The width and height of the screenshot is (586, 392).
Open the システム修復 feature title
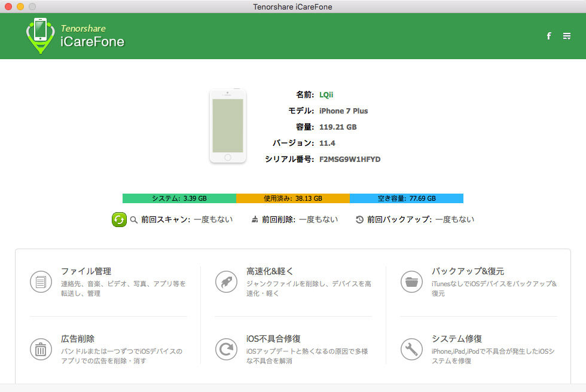click(457, 339)
